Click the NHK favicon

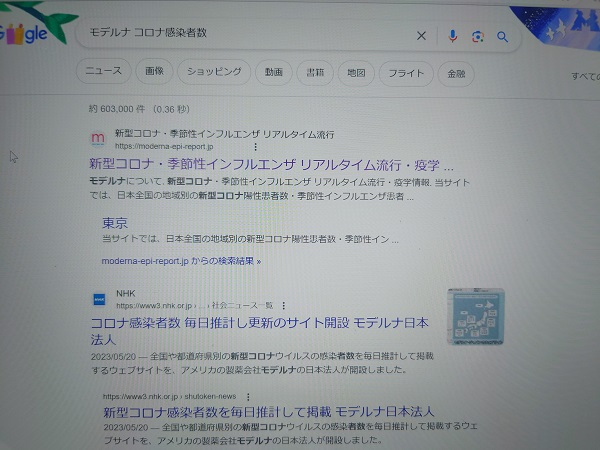[99, 299]
